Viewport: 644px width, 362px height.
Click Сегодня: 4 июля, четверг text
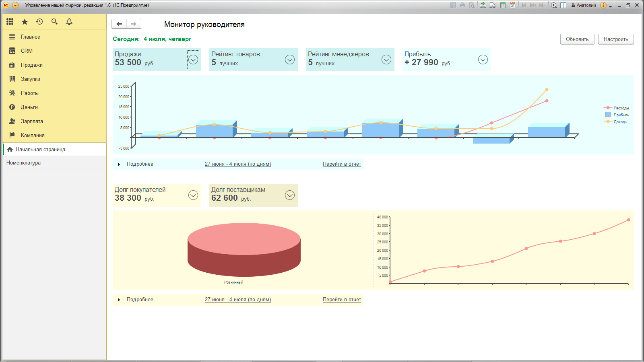click(152, 39)
